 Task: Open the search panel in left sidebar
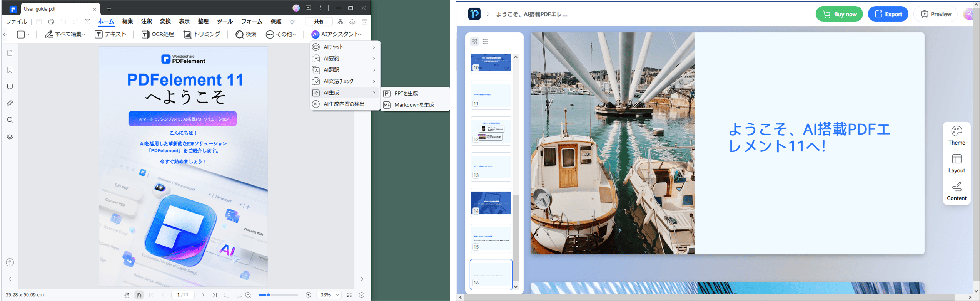(10, 120)
